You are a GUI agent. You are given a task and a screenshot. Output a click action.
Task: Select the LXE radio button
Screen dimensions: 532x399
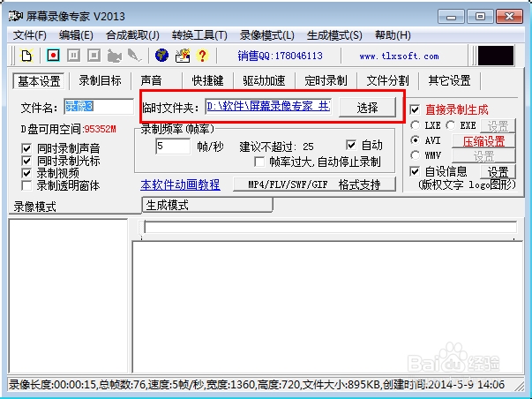point(415,125)
